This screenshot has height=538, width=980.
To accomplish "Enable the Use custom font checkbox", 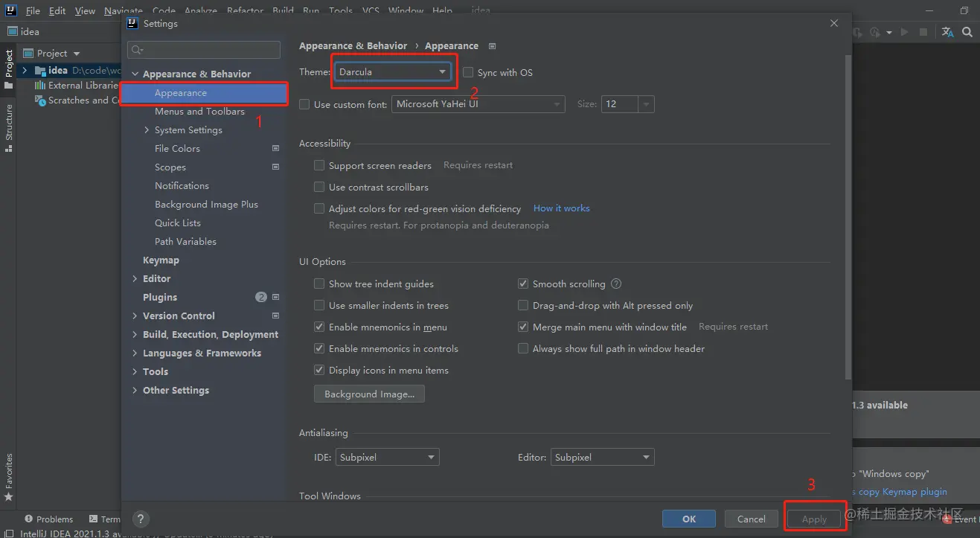I will tap(304, 104).
